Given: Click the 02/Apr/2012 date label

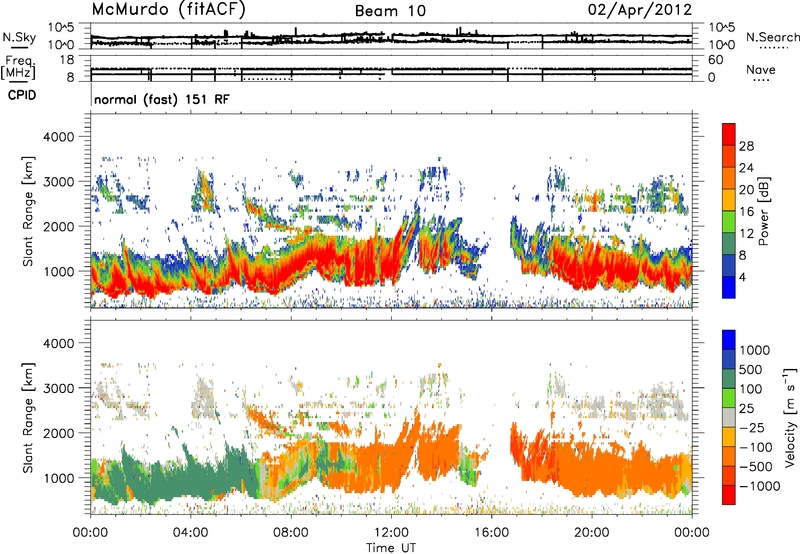Looking at the screenshot, I should point(640,10).
